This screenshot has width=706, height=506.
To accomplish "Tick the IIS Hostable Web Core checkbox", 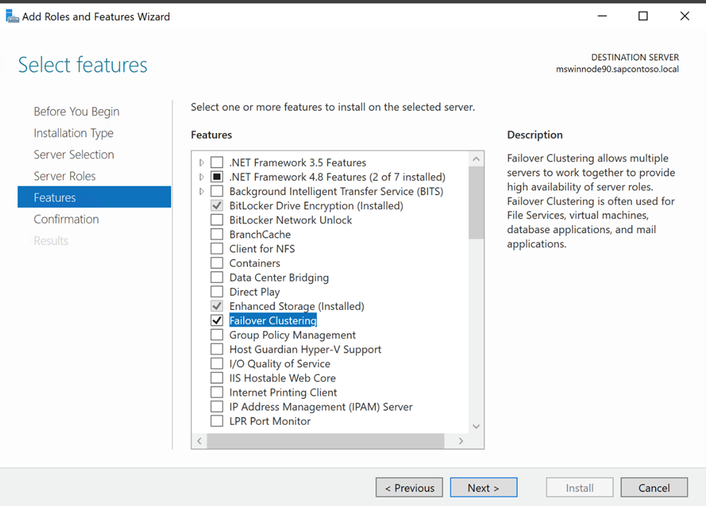I will tap(217, 378).
